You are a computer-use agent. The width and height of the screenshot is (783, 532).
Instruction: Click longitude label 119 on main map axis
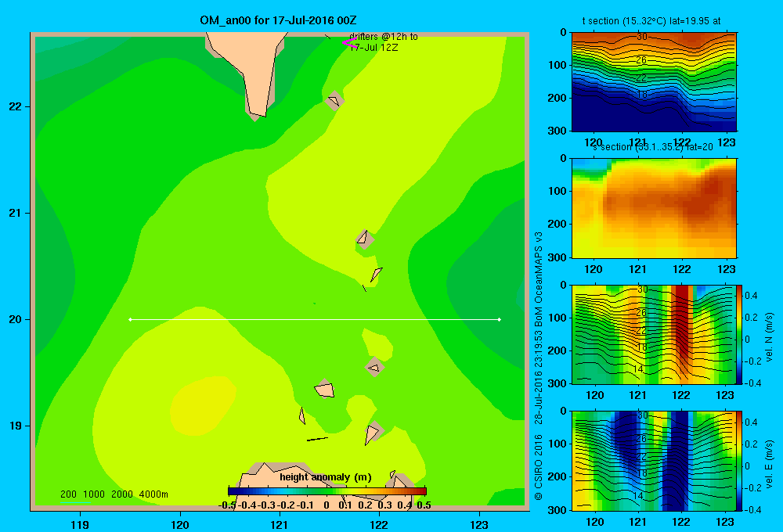[x=80, y=524]
